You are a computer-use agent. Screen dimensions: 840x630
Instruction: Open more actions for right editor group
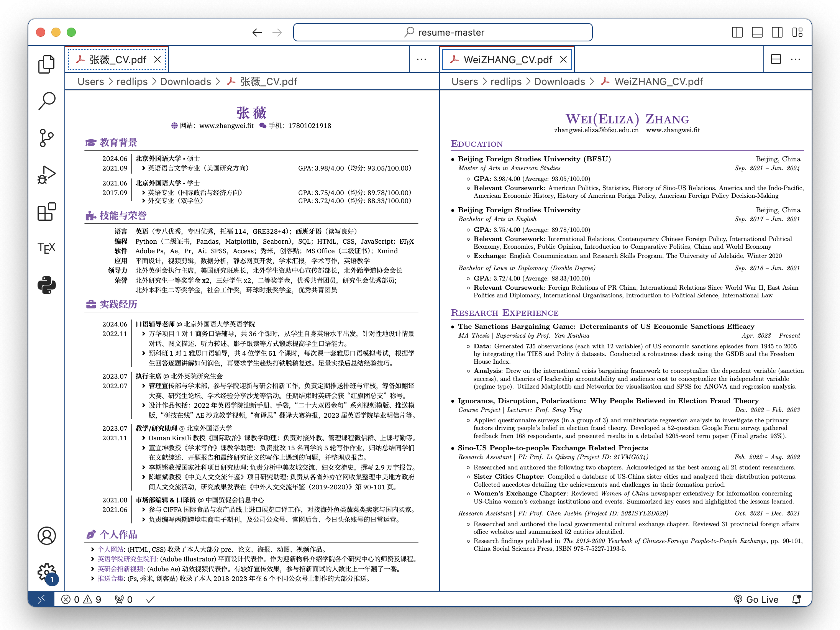(x=796, y=60)
